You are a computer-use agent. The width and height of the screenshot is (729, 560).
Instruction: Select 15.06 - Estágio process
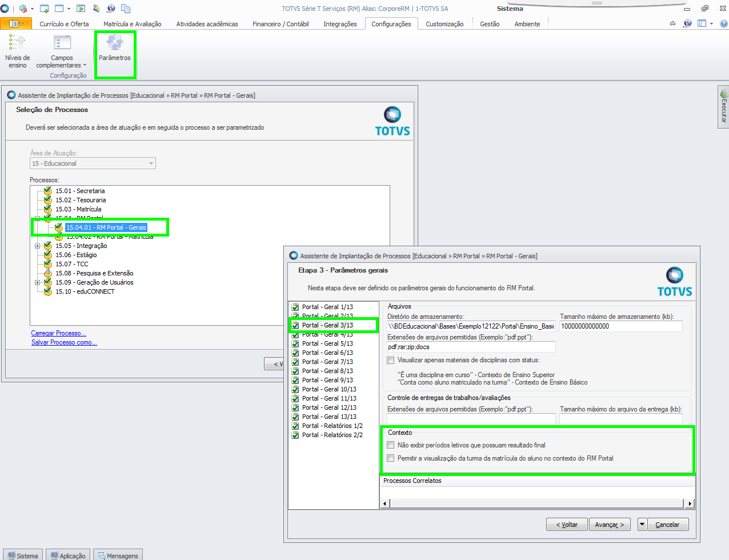[76, 255]
